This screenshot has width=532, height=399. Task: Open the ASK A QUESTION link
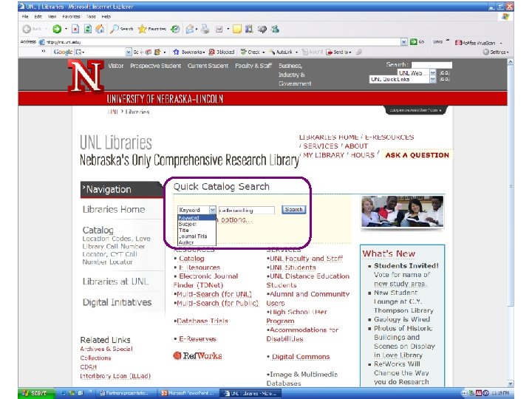(x=417, y=155)
